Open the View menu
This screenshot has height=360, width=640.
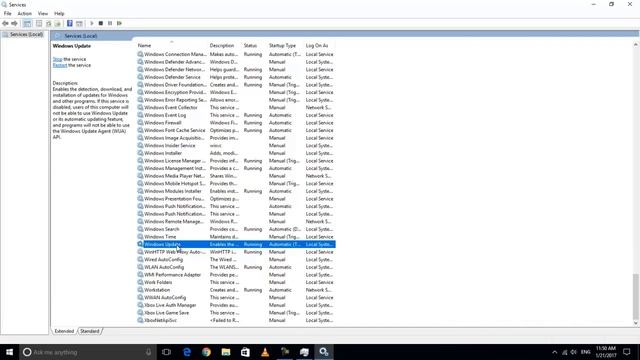(43, 13)
